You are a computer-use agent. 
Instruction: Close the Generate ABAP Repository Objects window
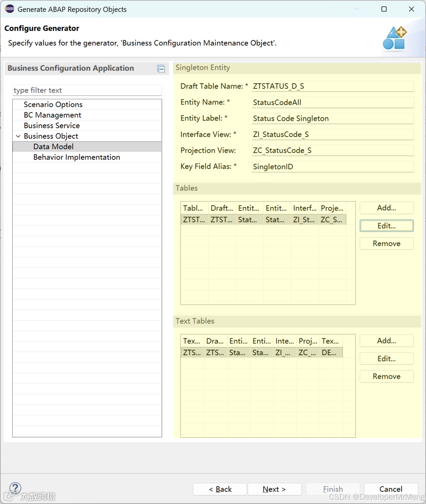point(411,9)
